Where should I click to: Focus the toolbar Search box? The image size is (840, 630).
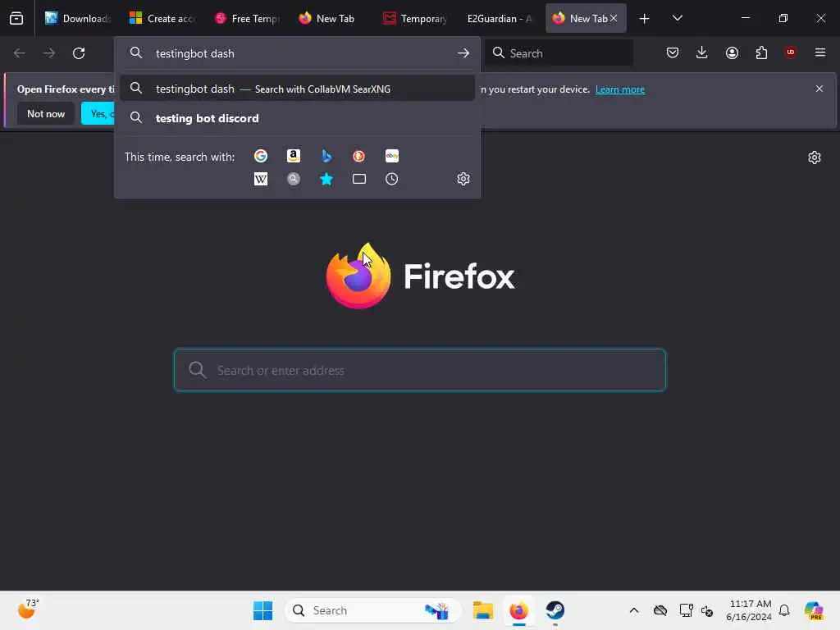click(x=559, y=53)
